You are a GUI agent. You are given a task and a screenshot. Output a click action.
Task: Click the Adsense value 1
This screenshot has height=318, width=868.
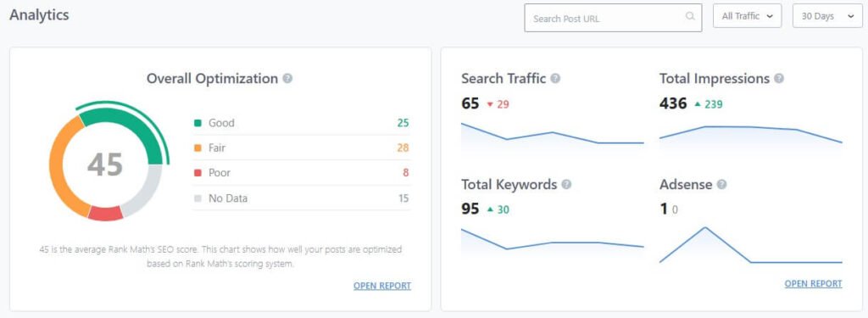tap(663, 209)
